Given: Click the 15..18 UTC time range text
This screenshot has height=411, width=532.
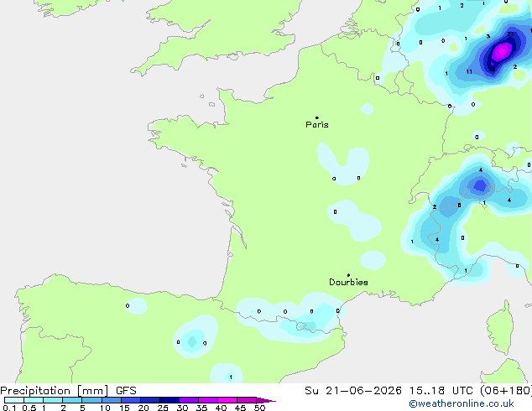Looking at the screenshot, I should click(441, 391).
